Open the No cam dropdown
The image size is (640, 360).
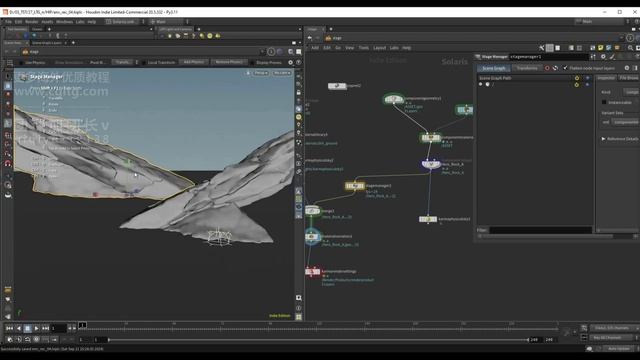click(282, 73)
